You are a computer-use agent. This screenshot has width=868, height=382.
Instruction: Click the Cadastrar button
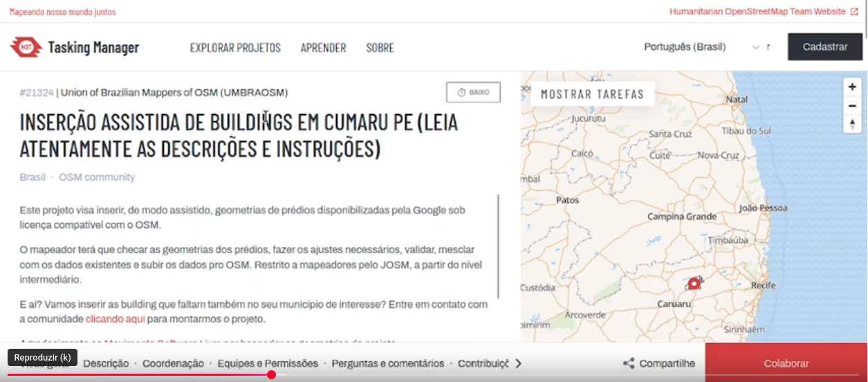(825, 47)
